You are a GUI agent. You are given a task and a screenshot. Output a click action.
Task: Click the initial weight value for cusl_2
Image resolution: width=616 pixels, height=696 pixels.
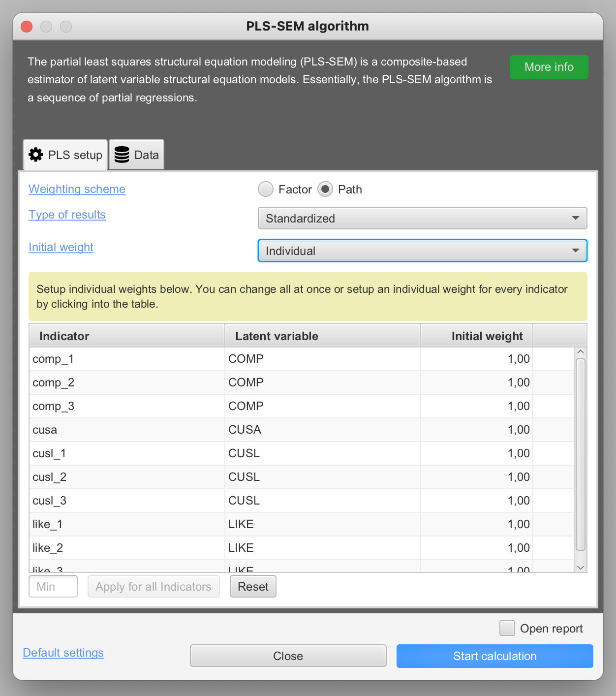point(477,477)
